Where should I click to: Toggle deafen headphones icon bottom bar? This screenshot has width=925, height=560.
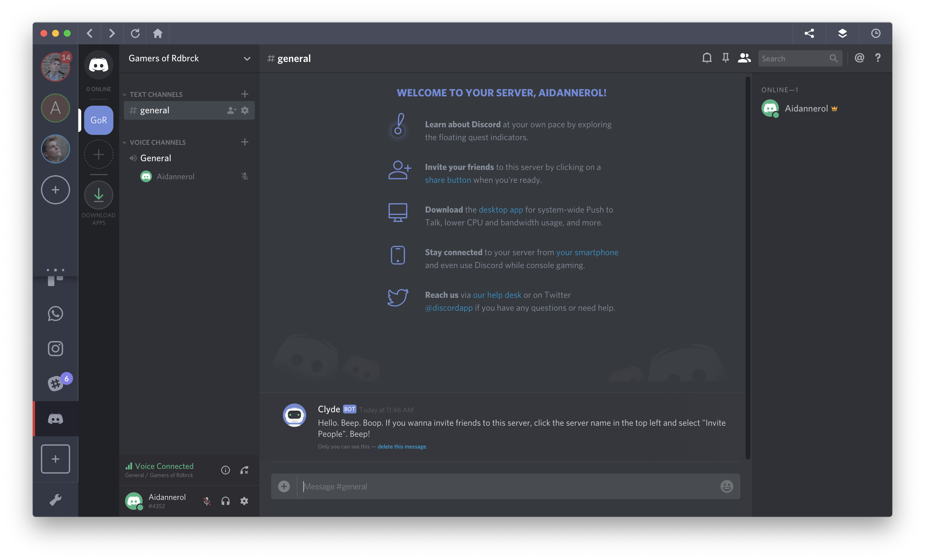(225, 500)
